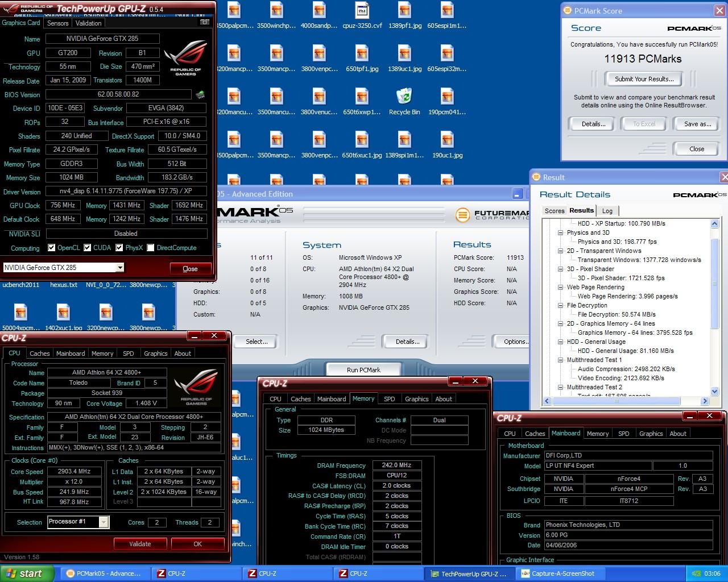Select the 3500winchp desktop icon
The width and height of the screenshot is (728, 582).
276,15
